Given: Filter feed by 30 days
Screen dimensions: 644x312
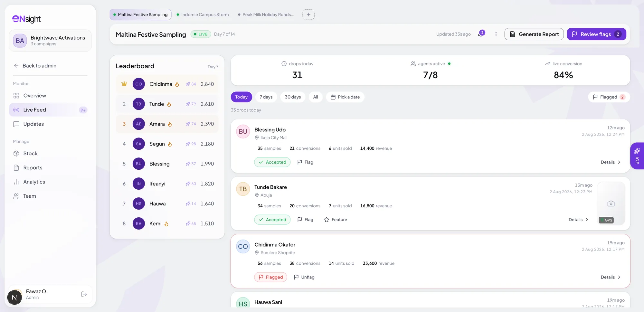Looking at the screenshot, I should pyautogui.click(x=293, y=97).
